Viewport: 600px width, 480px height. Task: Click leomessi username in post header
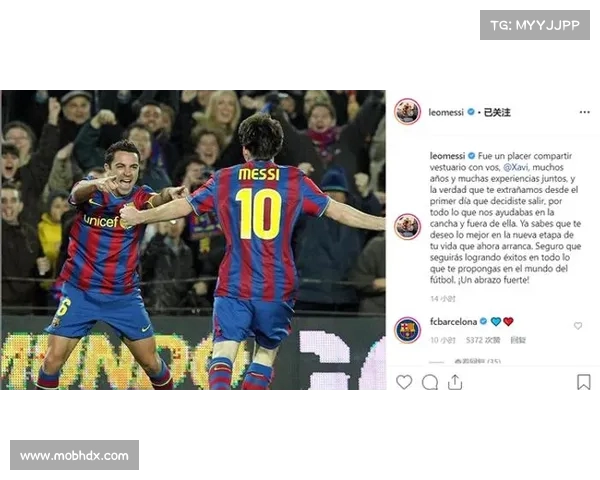point(446,112)
